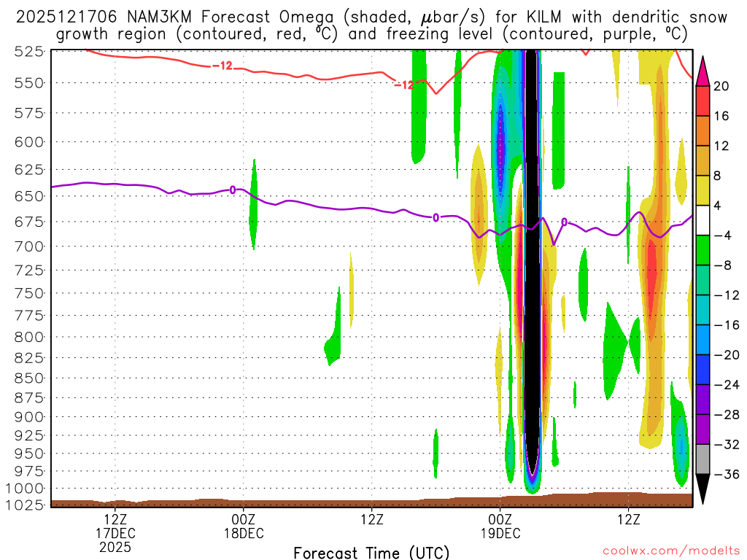Click the 850 pressure level label
Viewport: 747px width, 560px height.
point(29,378)
